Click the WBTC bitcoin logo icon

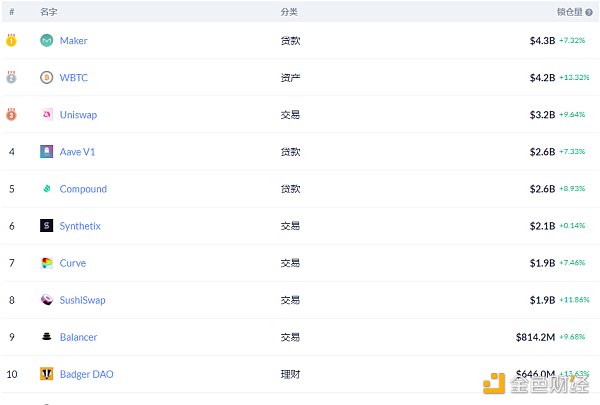click(x=47, y=77)
